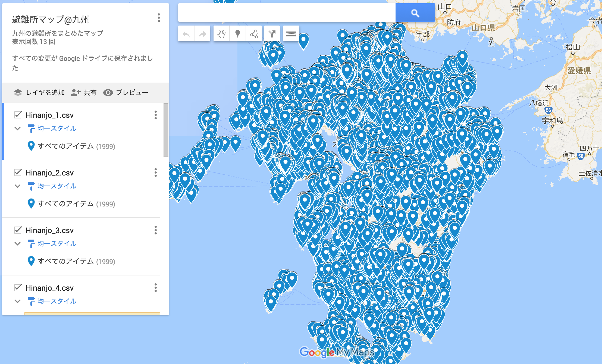Collapse the Hinanjo_4.csv layer chevron
Viewport: 602px width, 364px height.
pyautogui.click(x=18, y=301)
